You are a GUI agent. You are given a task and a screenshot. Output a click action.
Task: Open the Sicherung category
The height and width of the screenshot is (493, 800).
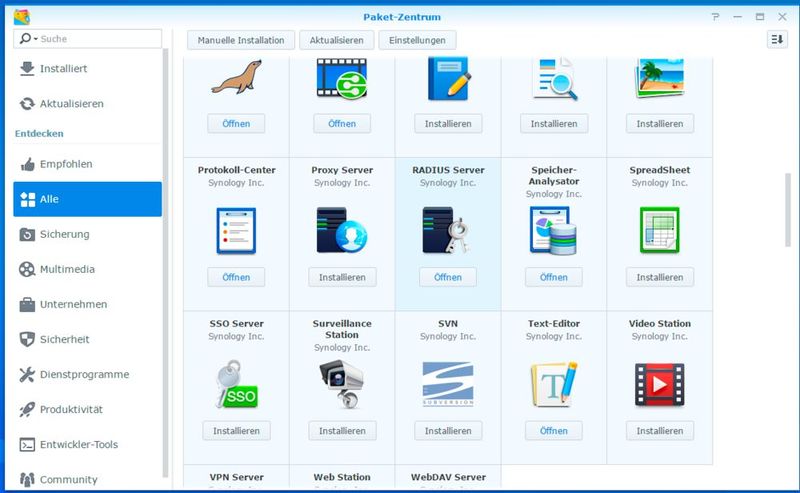click(87, 234)
